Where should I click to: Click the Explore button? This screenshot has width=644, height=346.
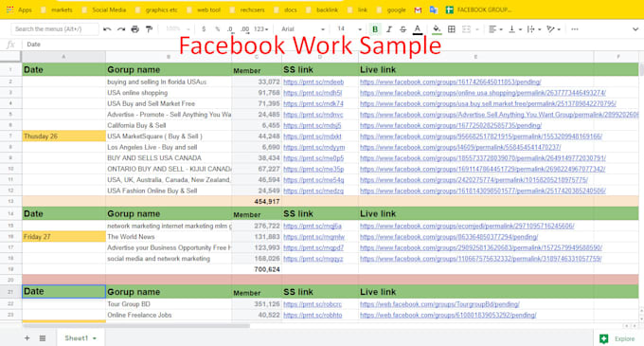617,338
